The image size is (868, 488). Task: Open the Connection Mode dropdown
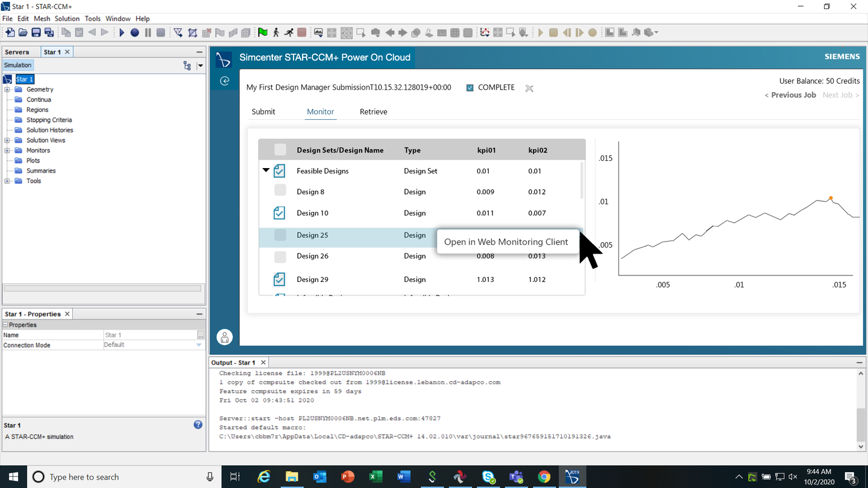[199, 345]
